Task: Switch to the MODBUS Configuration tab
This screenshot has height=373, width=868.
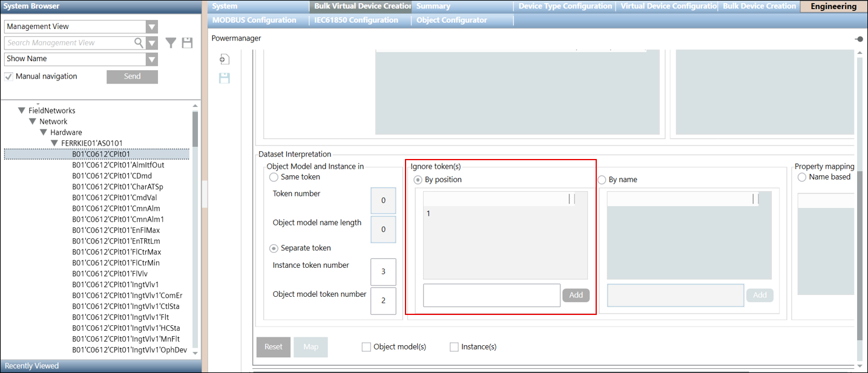Action: click(254, 20)
